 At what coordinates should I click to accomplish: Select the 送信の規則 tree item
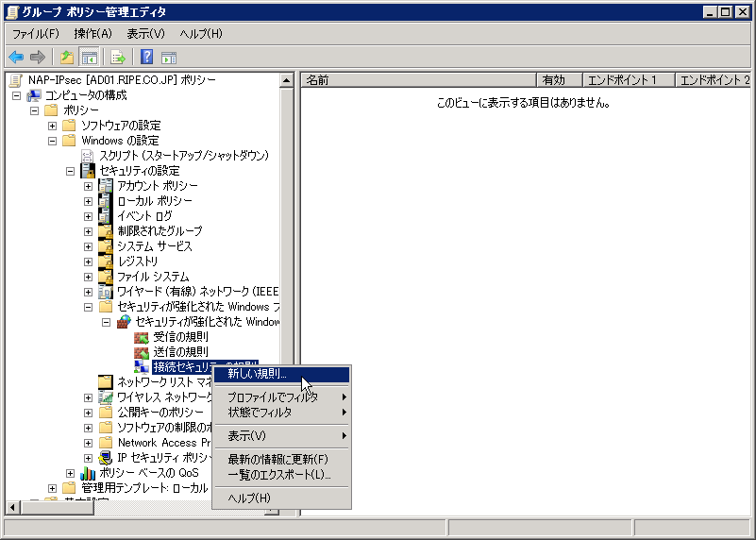click(x=181, y=352)
